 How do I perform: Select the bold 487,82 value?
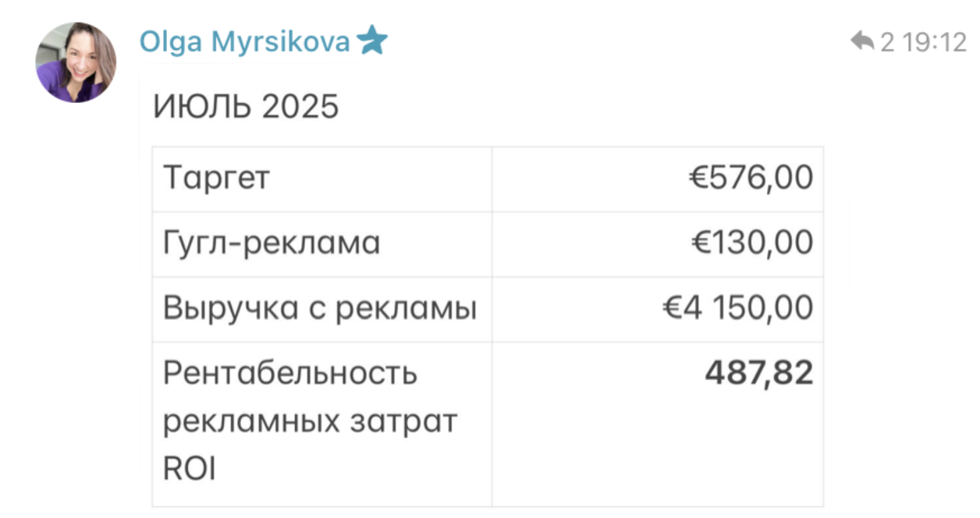[758, 374]
